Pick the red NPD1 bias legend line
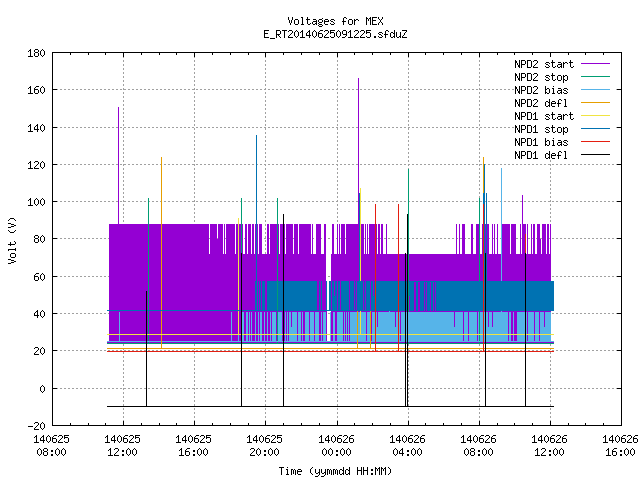640x480 pixels. point(595,142)
